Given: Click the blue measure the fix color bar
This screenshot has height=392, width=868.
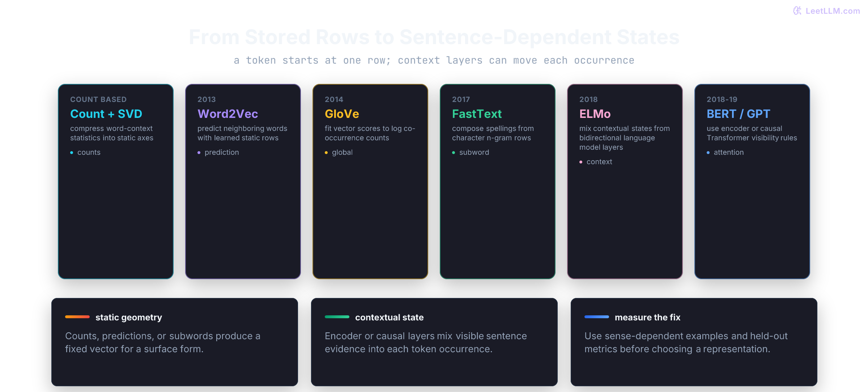Looking at the screenshot, I should [597, 317].
